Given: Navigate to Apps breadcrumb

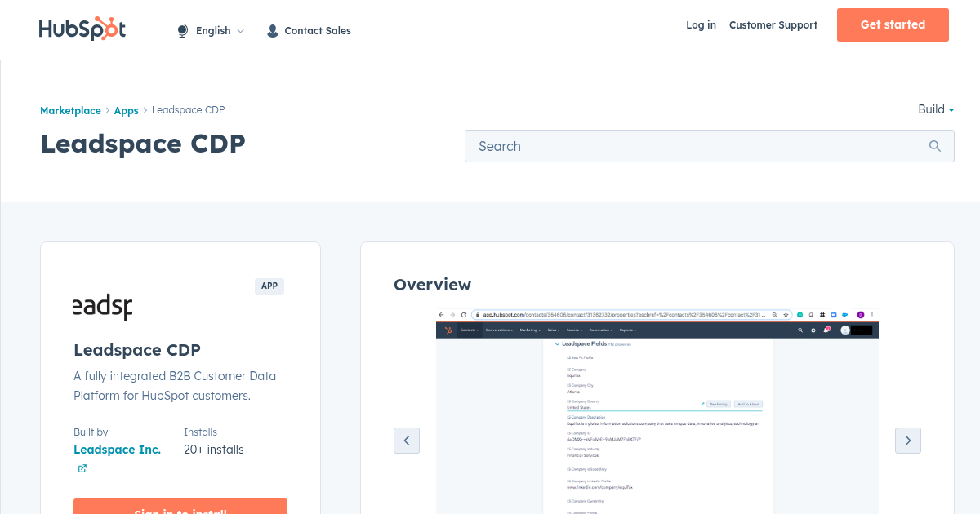Looking at the screenshot, I should click(x=127, y=110).
